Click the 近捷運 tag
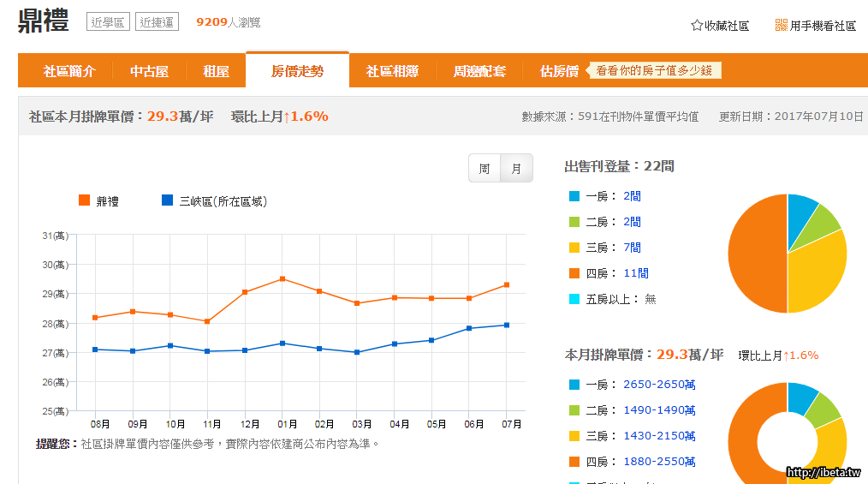 (157, 22)
